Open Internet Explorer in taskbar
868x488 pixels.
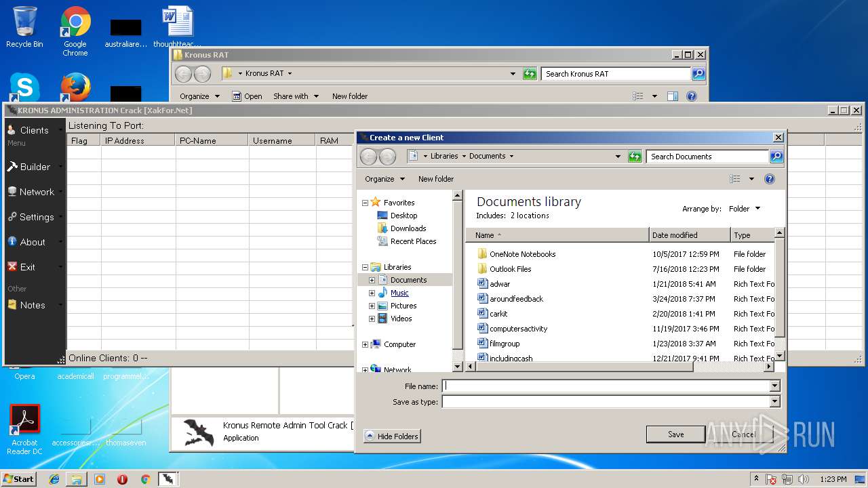(54, 479)
